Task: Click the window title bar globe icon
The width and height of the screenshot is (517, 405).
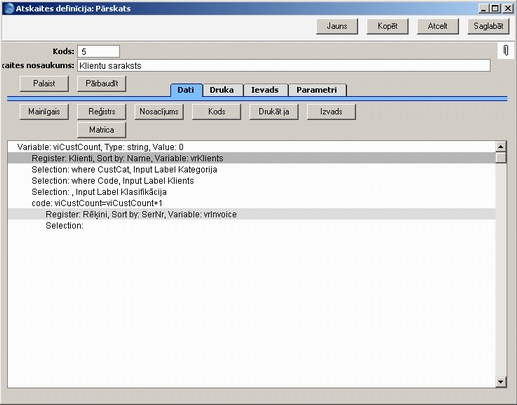Action: [x=8, y=8]
